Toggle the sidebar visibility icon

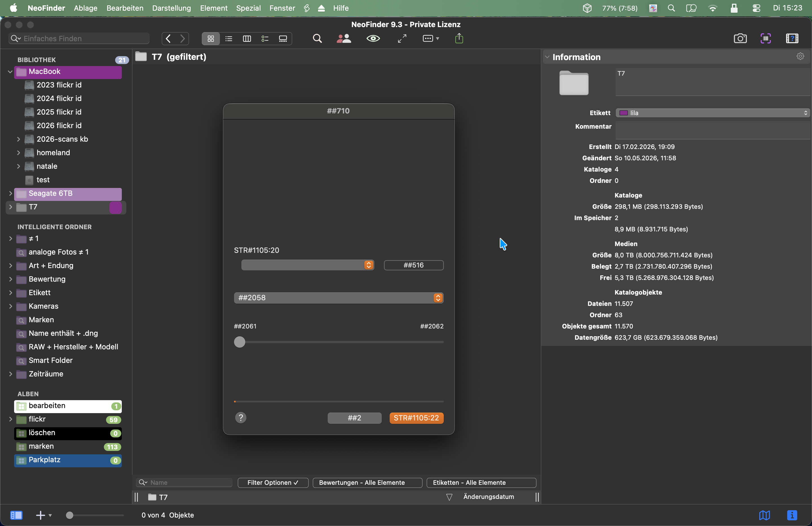pyautogui.click(x=16, y=515)
